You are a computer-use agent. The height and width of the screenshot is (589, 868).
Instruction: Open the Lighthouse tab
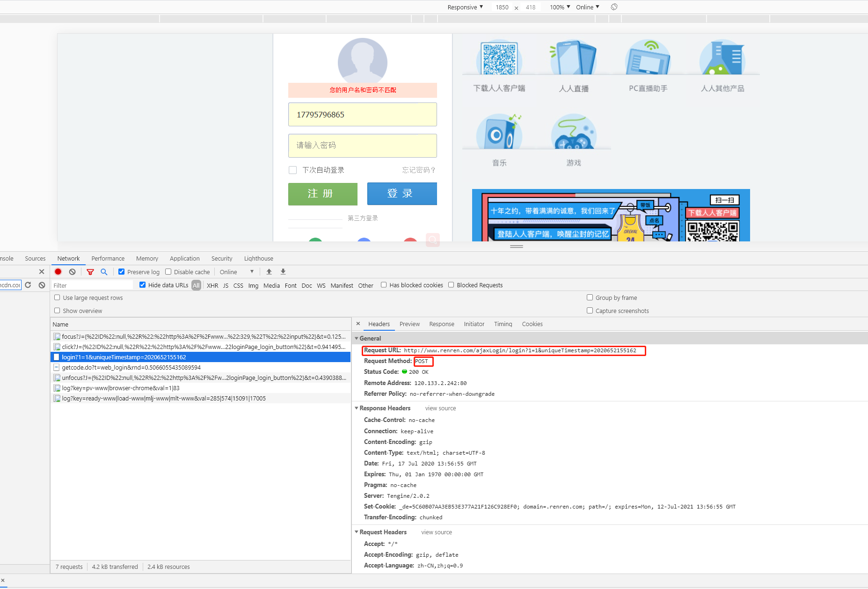coord(259,258)
